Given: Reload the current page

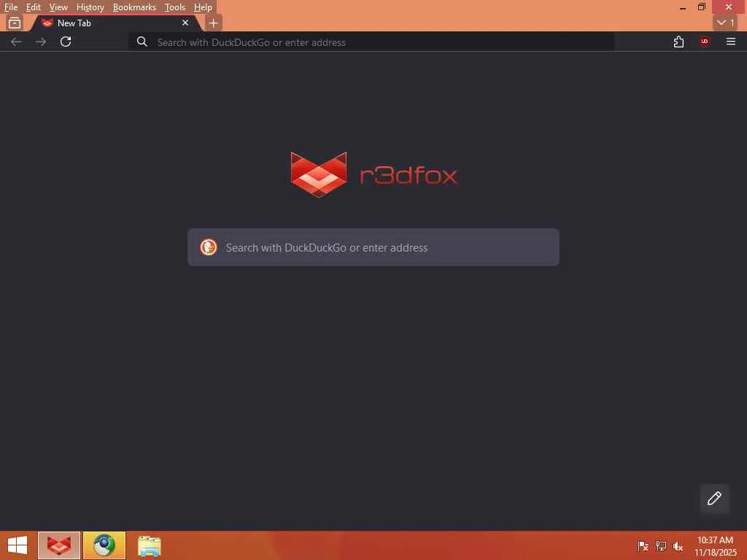Looking at the screenshot, I should click(66, 42).
